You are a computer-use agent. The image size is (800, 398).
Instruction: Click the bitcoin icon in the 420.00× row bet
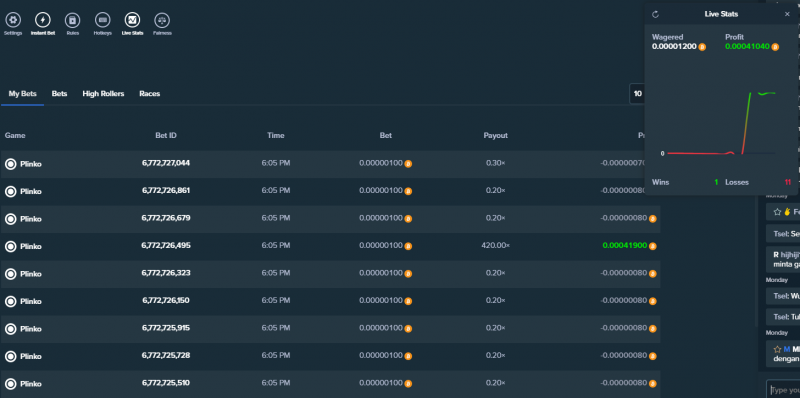click(408, 246)
